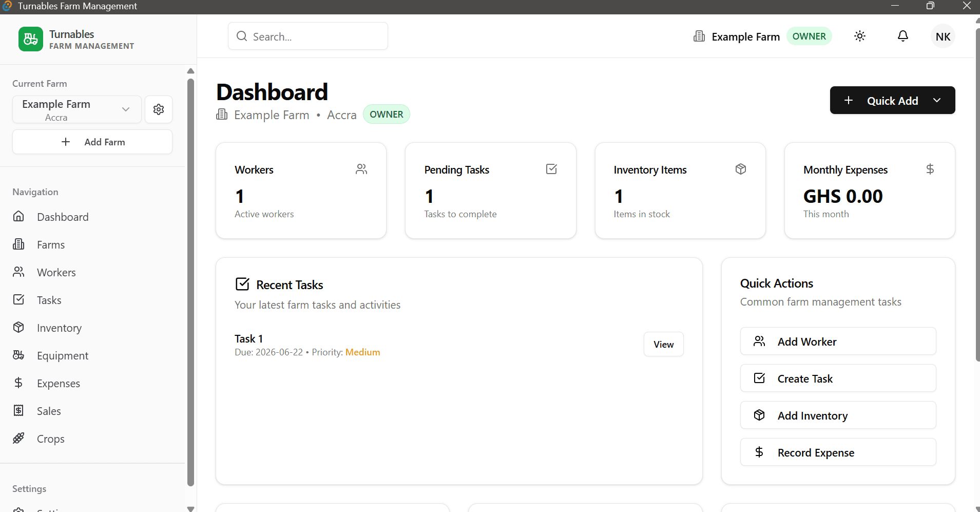Image resolution: width=980 pixels, height=512 pixels.
Task: Expand the Example Farm selector dropdown
Action: [77, 109]
